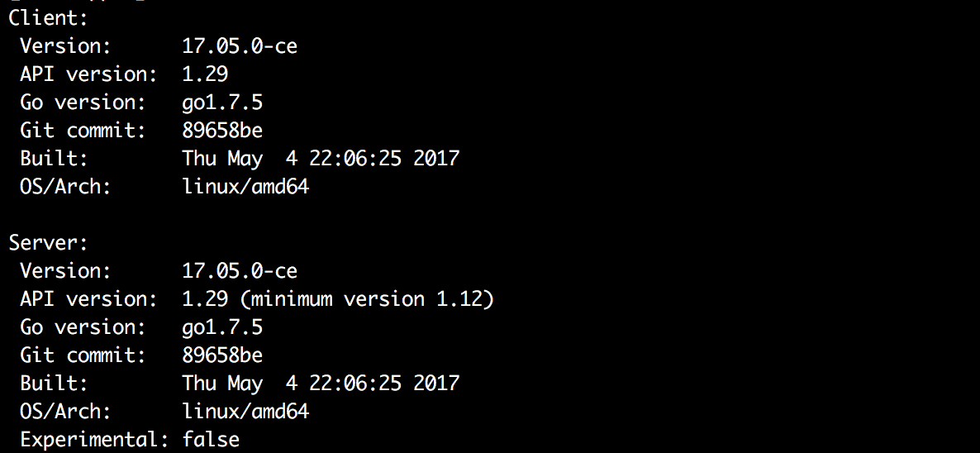The image size is (980, 453).
Task: Click the Server Go version go1.7.5
Action: [x=222, y=327]
